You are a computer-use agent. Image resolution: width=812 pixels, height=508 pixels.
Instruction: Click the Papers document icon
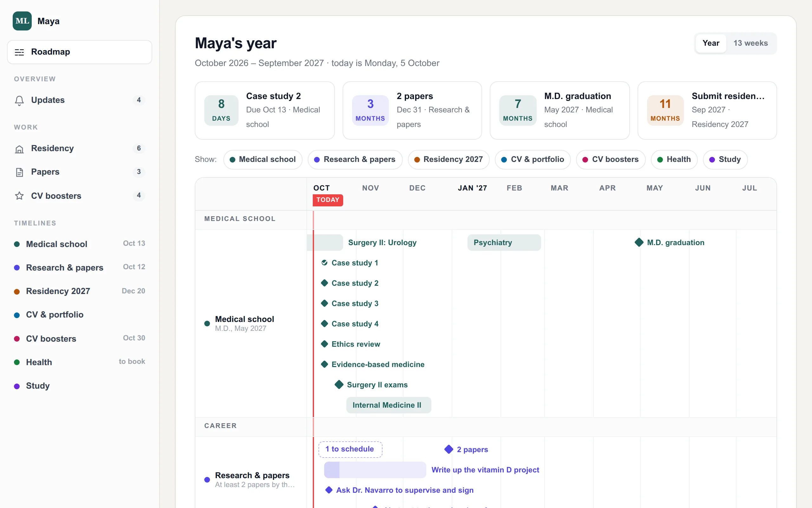(19, 172)
